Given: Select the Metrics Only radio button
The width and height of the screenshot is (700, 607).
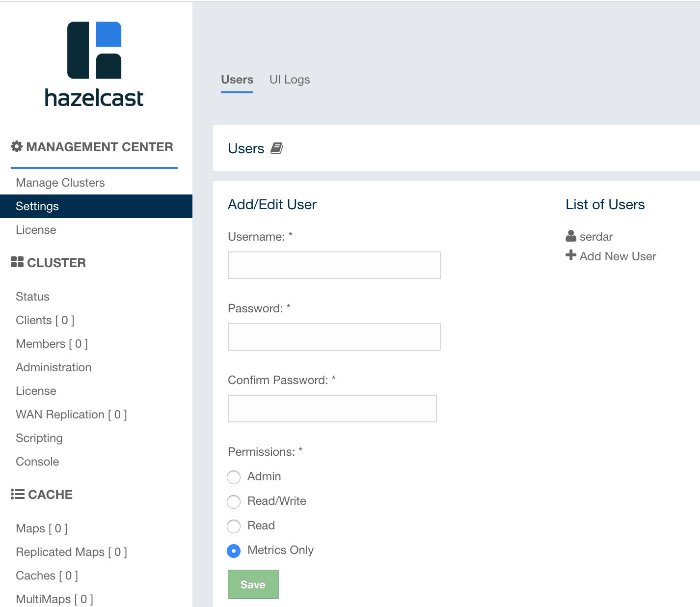Looking at the screenshot, I should click(234, 551).
